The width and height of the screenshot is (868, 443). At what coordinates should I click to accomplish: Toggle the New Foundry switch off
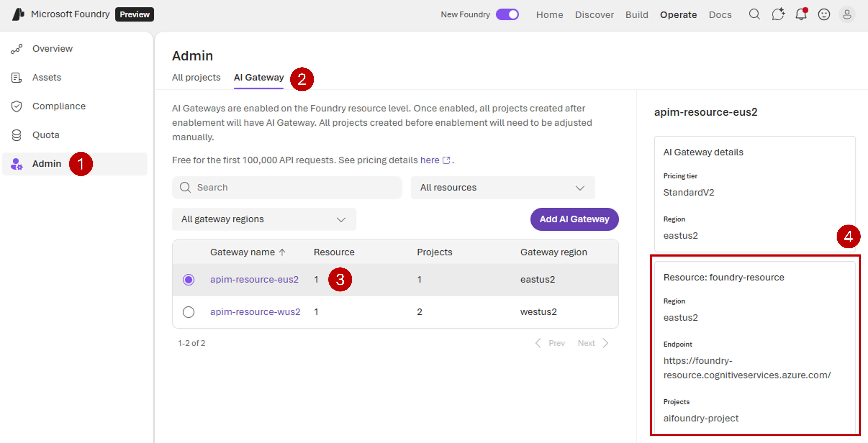pos(507,14)
